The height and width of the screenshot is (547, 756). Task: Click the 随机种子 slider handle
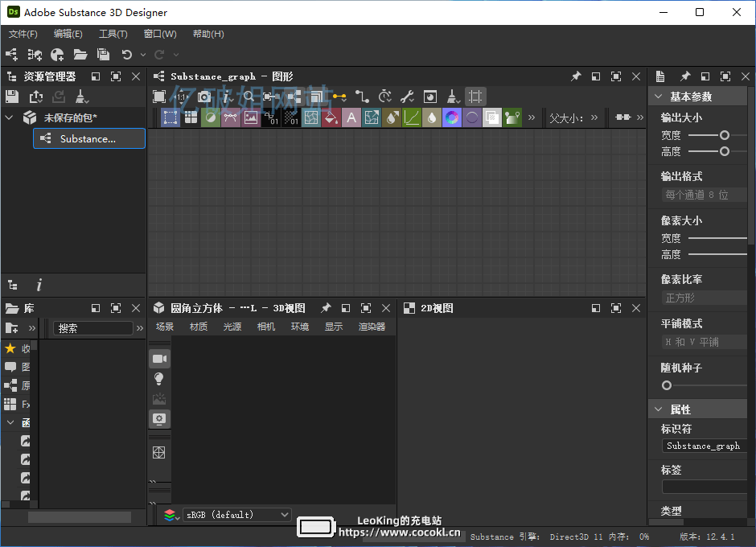[666, 385]
